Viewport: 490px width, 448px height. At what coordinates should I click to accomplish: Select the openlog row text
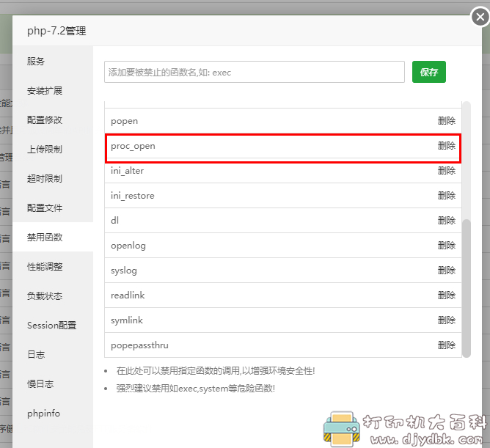point(128,246)
